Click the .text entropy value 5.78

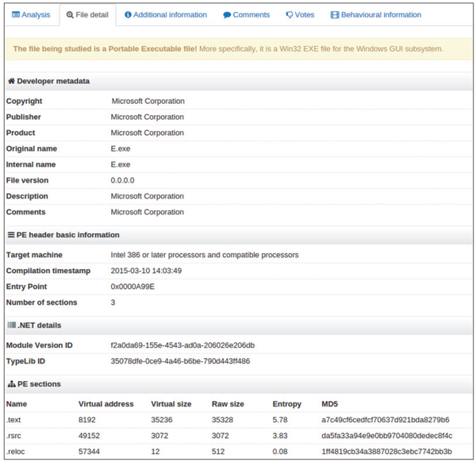pyautogui.click(x=280, y=420)
